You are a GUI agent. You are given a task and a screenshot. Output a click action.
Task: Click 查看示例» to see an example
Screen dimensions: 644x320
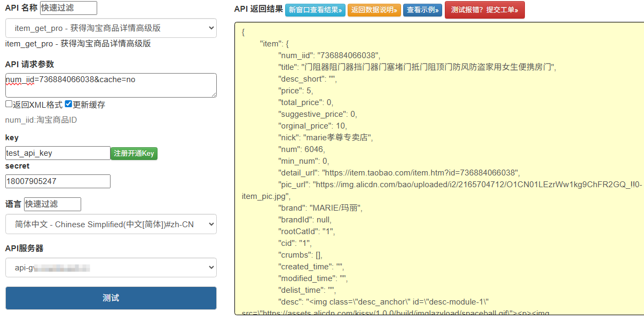[422, 10]
